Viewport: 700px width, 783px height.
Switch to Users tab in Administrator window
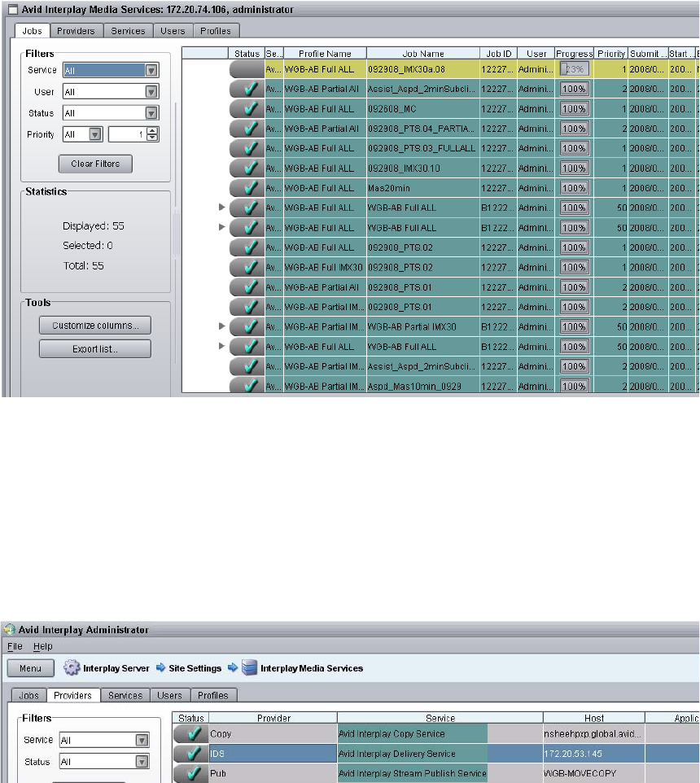pos(170,696)
